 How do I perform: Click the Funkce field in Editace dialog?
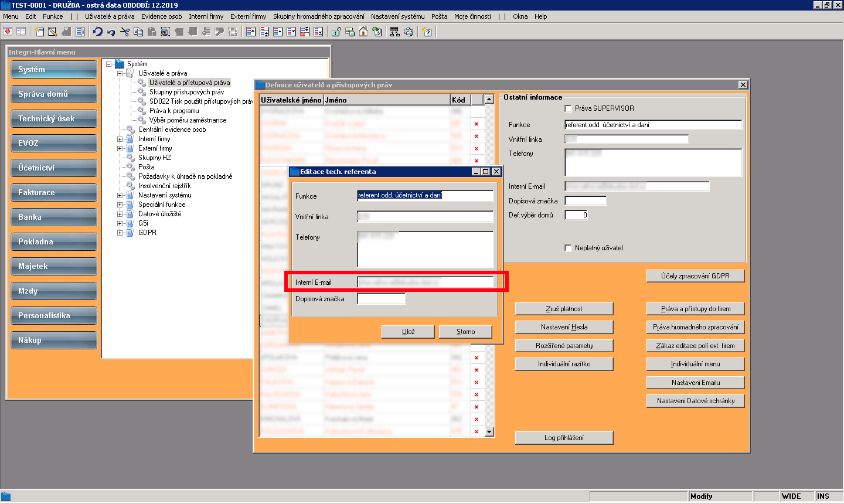[426, 195]
